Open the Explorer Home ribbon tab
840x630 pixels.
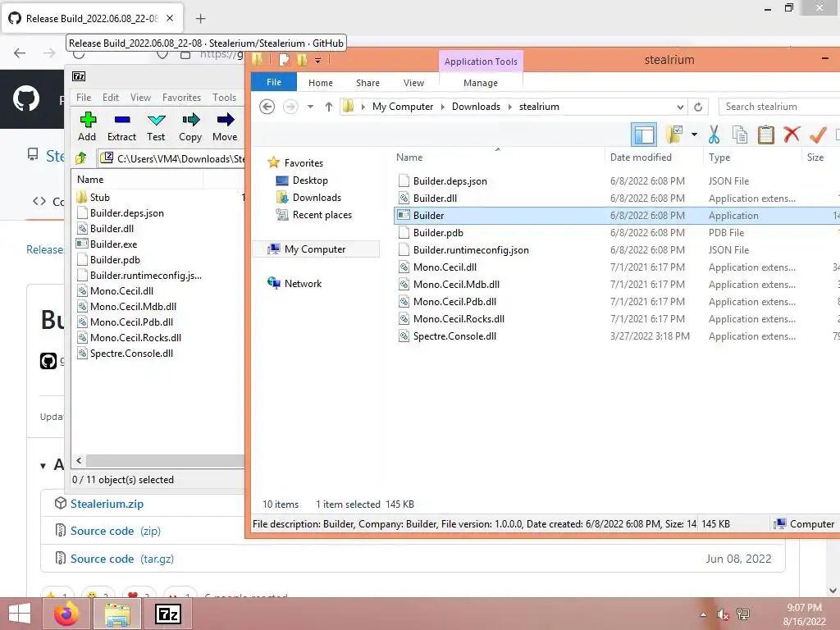(x=321, y=83)
